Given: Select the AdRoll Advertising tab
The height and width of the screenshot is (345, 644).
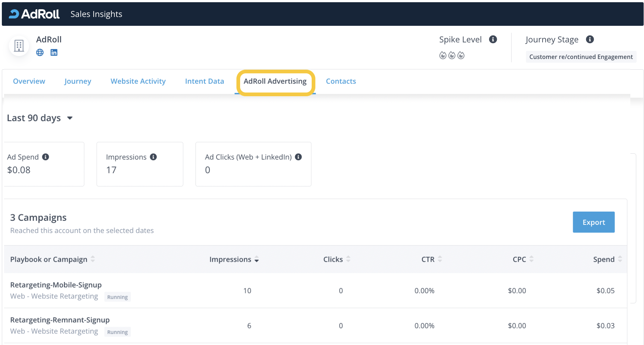Looking at the screenshot, I should [x=275, y=81].
